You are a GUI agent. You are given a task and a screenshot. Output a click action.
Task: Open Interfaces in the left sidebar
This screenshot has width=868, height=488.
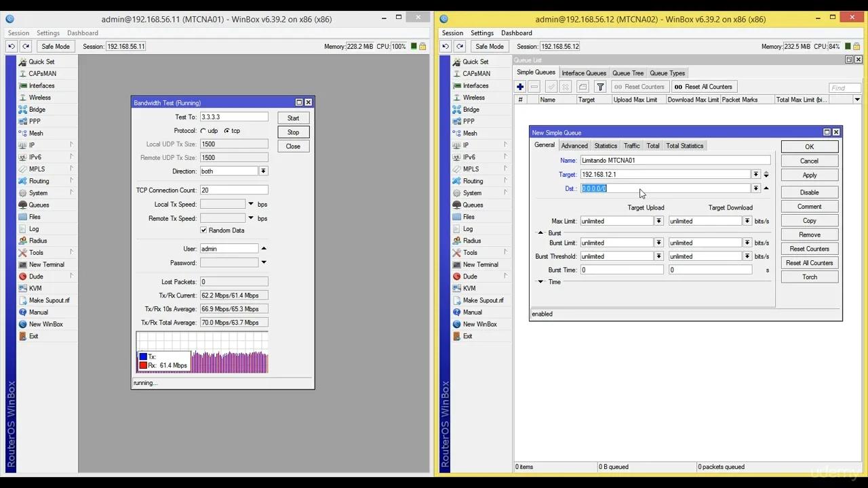41,85
